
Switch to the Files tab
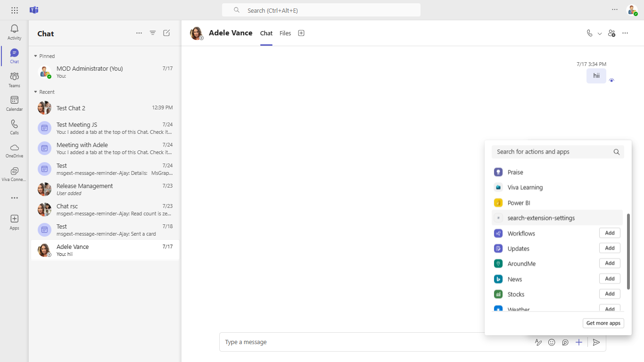click(285, 33)
